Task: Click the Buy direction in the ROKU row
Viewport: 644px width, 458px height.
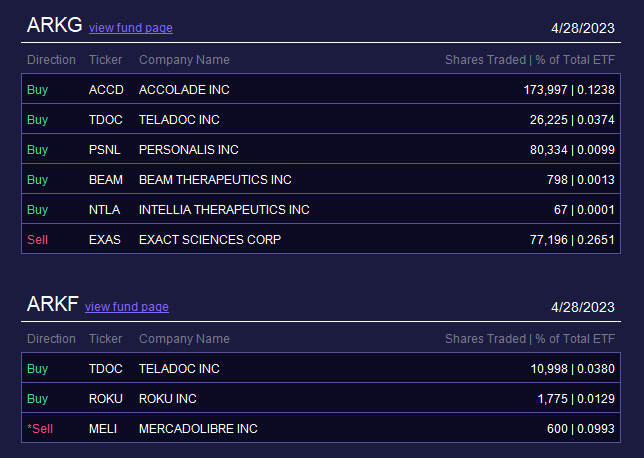Action: coord(37,398)
